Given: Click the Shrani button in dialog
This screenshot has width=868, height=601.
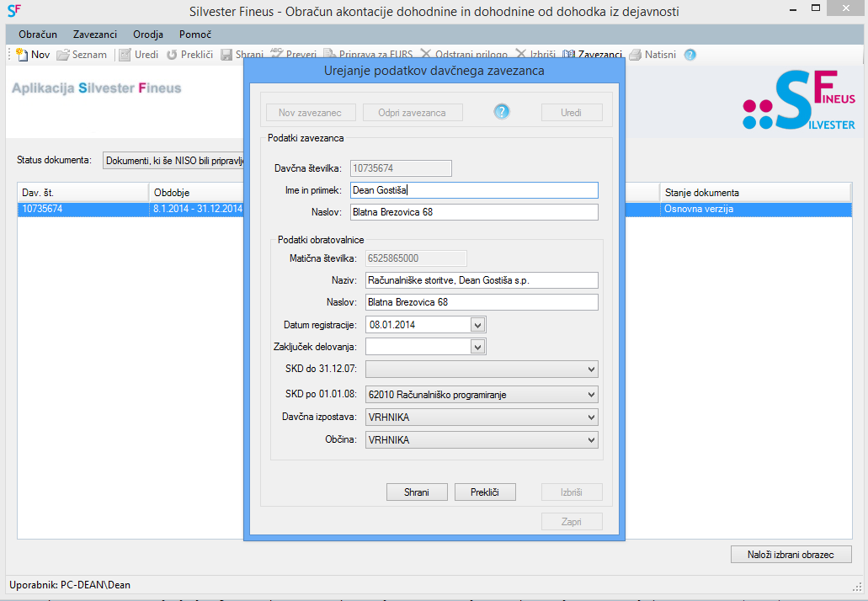Looking at the screenshot, I should pos(417,492).
